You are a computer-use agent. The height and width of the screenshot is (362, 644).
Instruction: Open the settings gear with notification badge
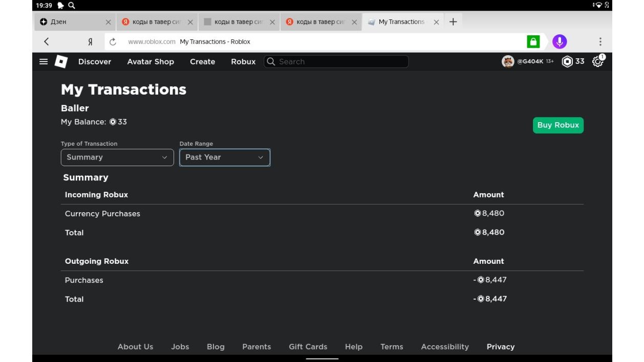pos(597,61)
